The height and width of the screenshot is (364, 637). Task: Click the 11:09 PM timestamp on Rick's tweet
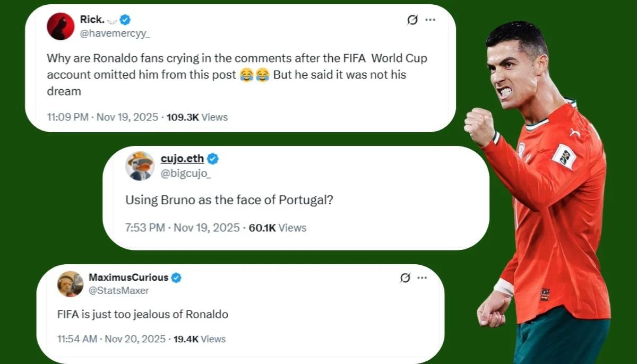click(x=67, y=117)
